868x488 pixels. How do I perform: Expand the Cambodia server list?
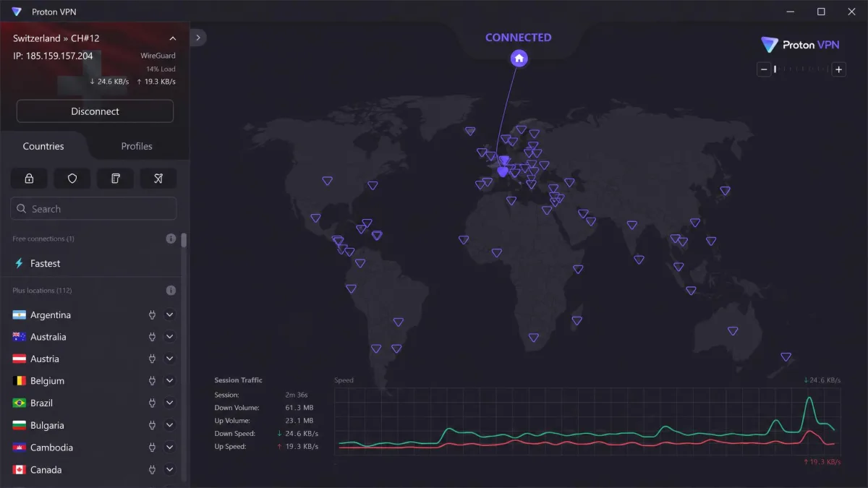170,448
